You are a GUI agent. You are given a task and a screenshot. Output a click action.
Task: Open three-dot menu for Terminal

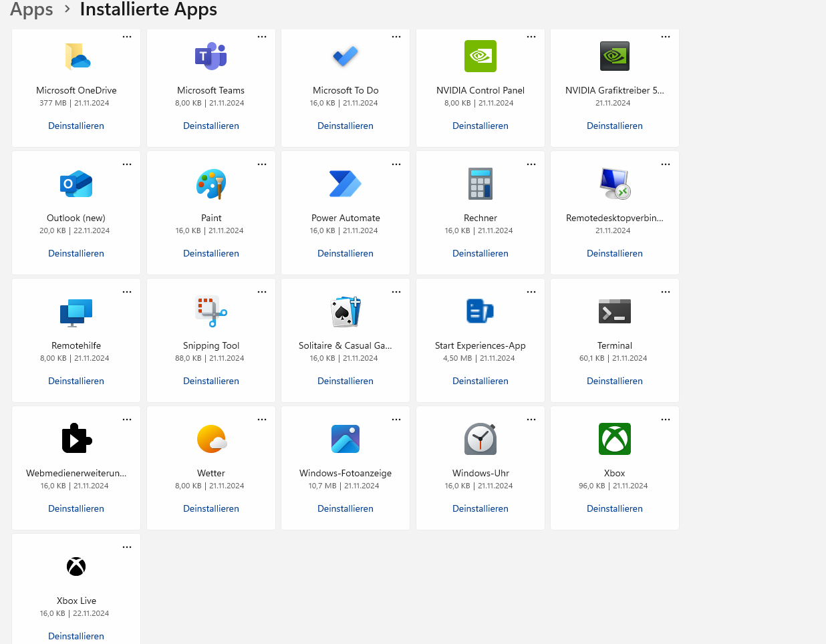[666, 292]
